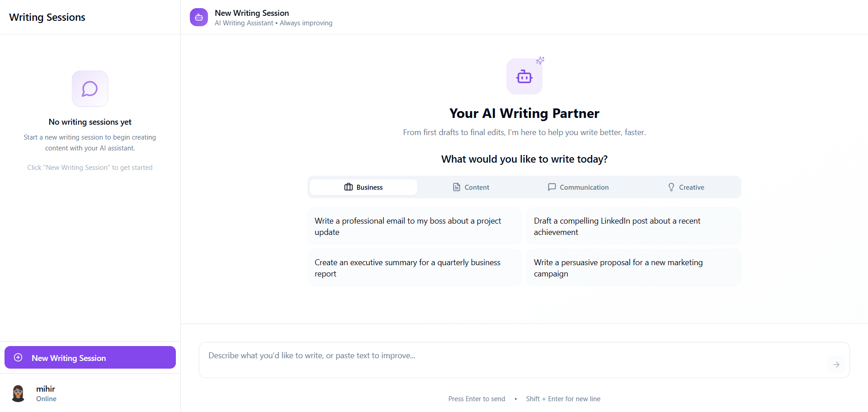Click the chat bubble icon in the sidebar
The width and height of the screenshot is (868, 412).
click(90, 89)
